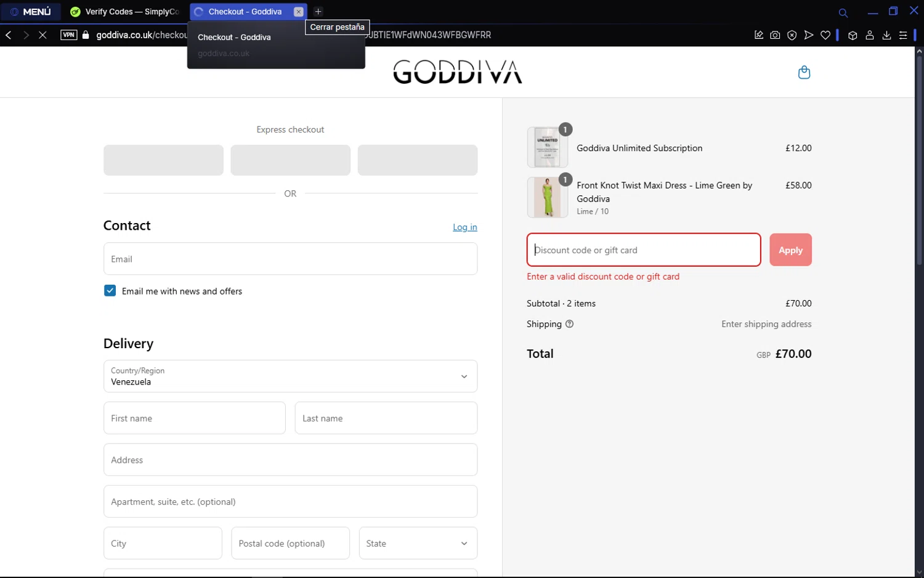This screenshot has width=924, height=578.
Task: Click the Apply discount button
Action: tap(790, 250)
